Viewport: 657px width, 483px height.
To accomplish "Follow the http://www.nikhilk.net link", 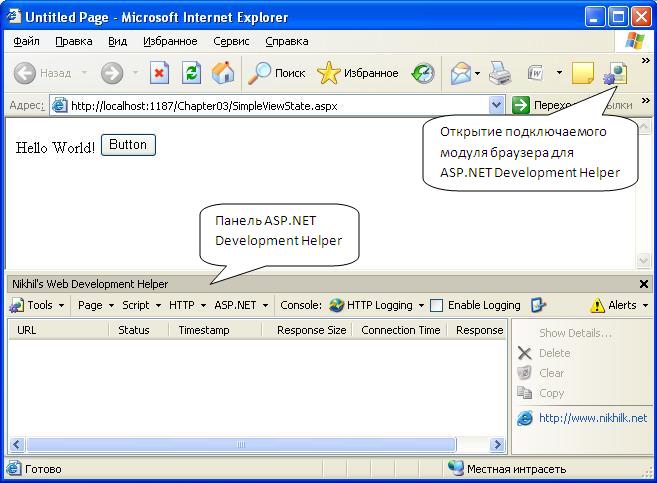I will (593, 418).
